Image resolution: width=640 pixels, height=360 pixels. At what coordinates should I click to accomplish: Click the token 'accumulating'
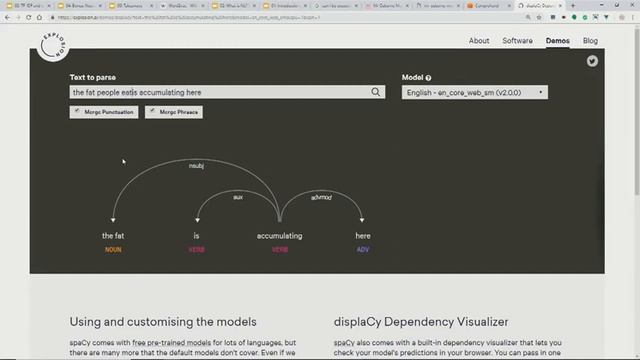280,236
